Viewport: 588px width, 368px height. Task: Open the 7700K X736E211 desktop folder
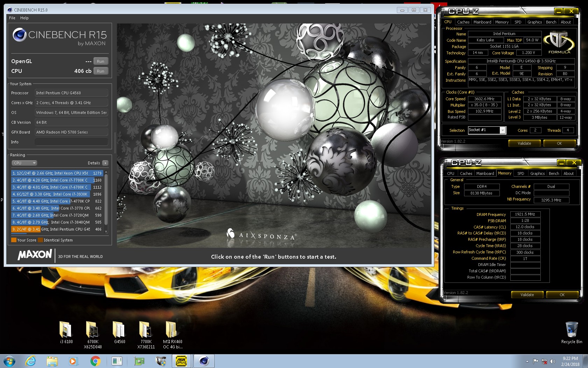tap(146, 335)
